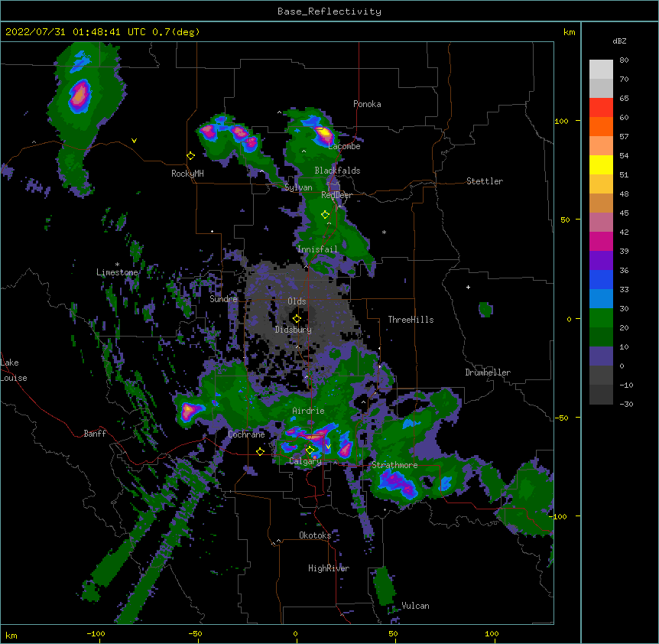Viewport: 659px width, 644px height.
Task: Select the yellow diamond marker above Calgary label
Action: [x=310, y=450]
